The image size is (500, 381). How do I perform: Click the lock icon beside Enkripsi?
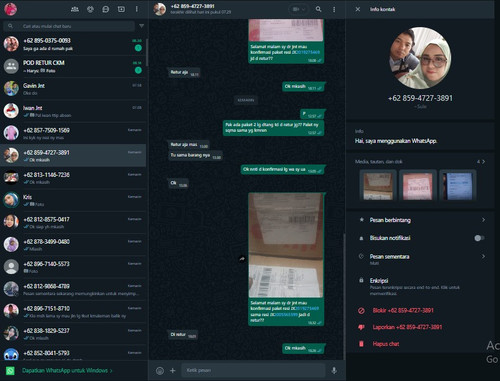click(x=361, y=280)
